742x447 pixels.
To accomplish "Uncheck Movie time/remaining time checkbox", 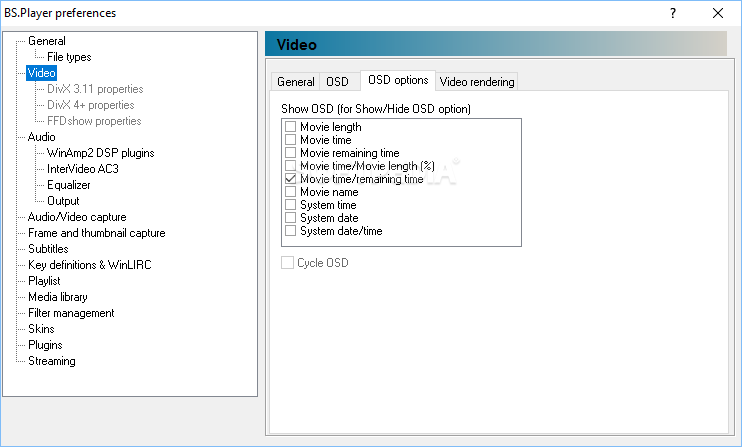I will pyautogui.click(x=291, y=179).
